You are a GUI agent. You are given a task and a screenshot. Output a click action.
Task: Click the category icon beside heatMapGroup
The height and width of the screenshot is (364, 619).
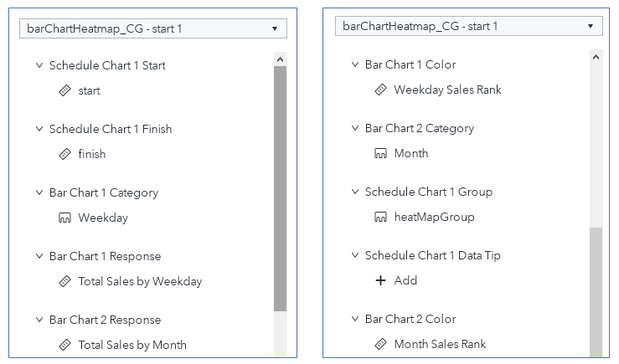[380, 217]
